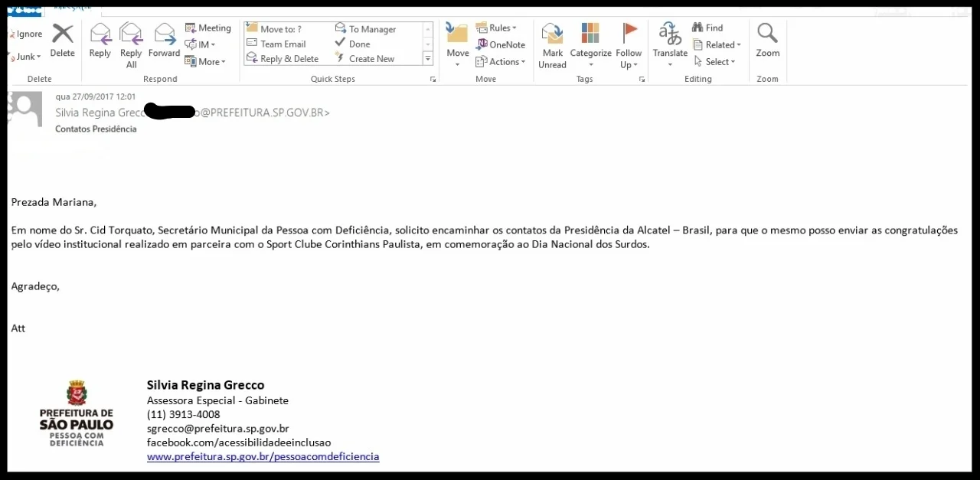Screen dimensions: 980x480
Task: Click the Ignore conversation button
Action: point(25,34)
